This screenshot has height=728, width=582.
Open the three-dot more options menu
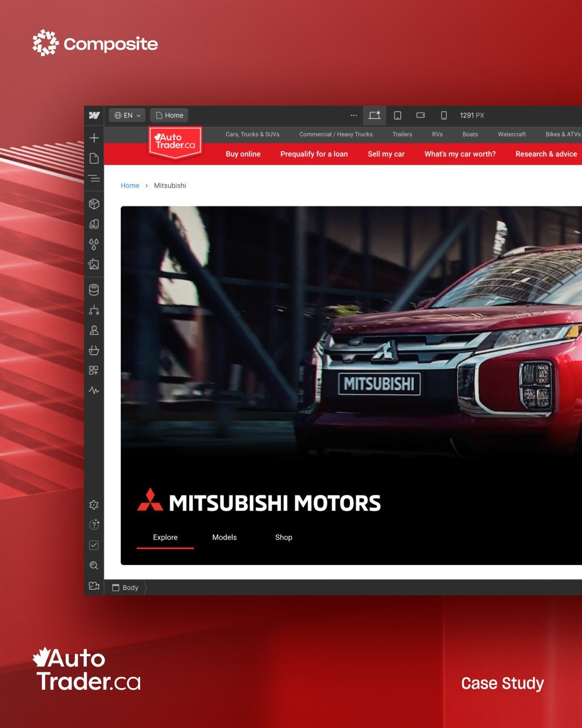tap(354, 115)
